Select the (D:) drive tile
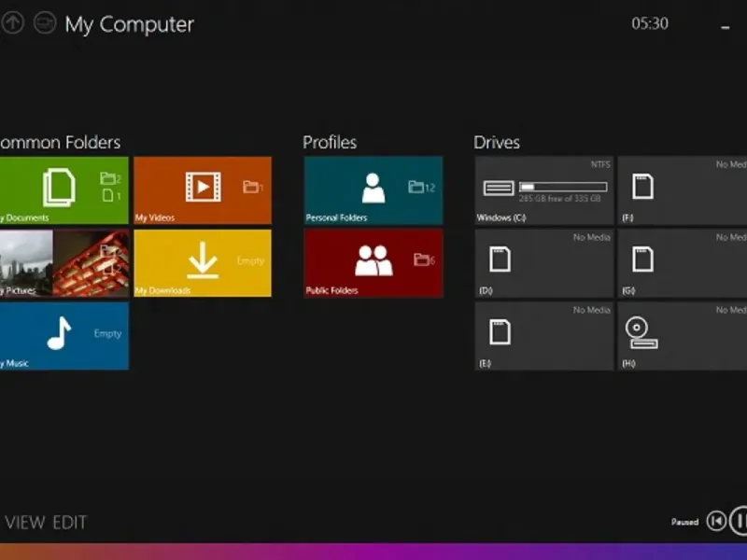Image resolution: width=747 pixels, height=560 pixels. click(544, 263)
